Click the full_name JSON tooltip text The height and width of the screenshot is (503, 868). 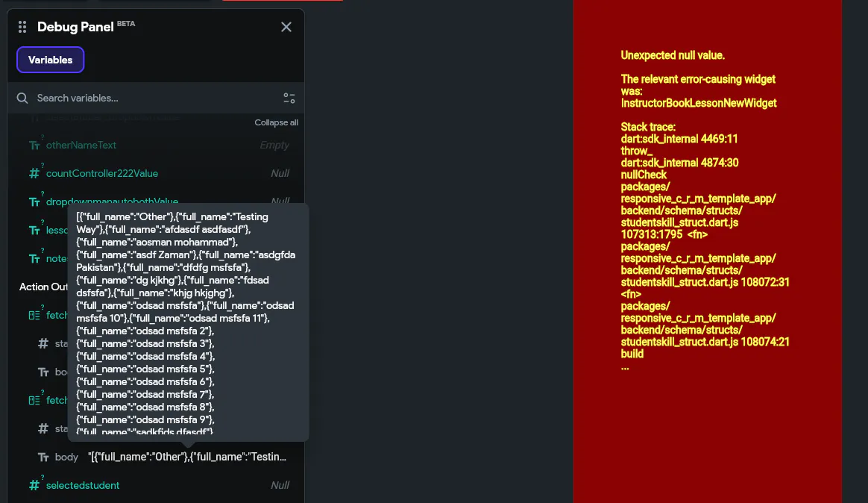[186, 323]
